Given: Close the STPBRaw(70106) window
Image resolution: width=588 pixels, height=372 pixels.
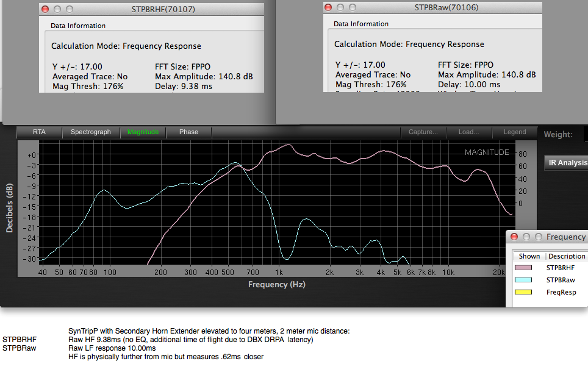Looking at the screenshot, I should tap(328, 7).
